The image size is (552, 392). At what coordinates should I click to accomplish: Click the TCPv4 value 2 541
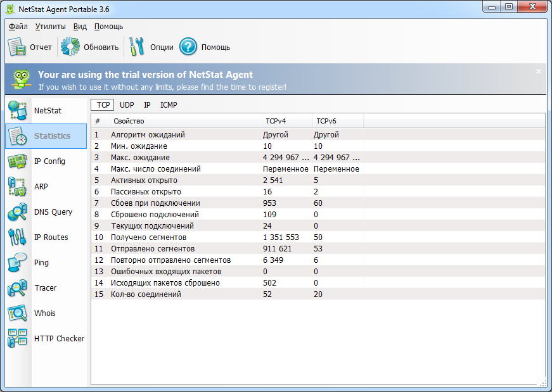click(x=273, y=180)
